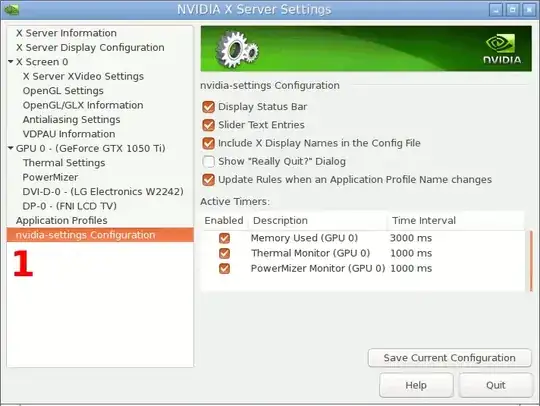Maximize the NVIDIA X Server Settings window
Screen dimensions: 540x406
[512, 10]
